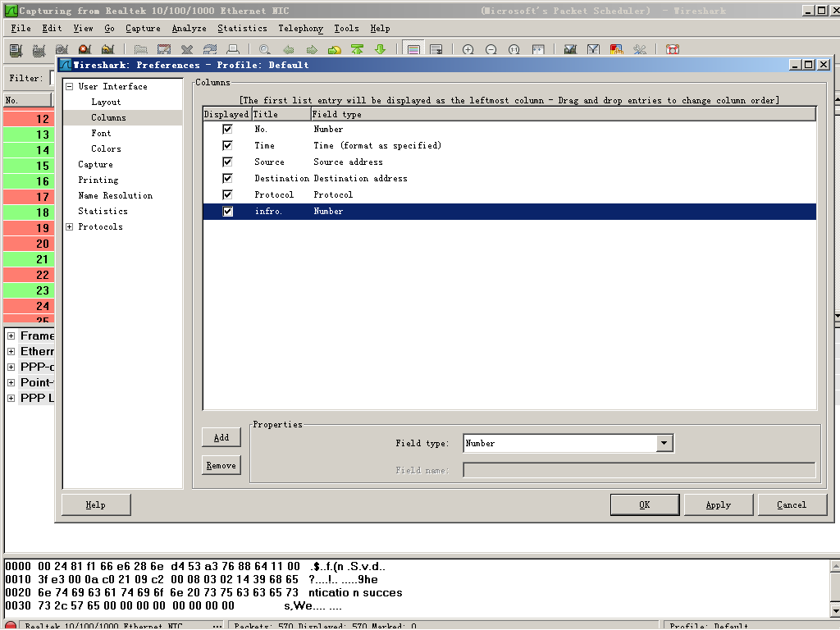Uncheck Displayed box for Source column
This screenshot has height=630, width=840.
click(x=228, y=162)
